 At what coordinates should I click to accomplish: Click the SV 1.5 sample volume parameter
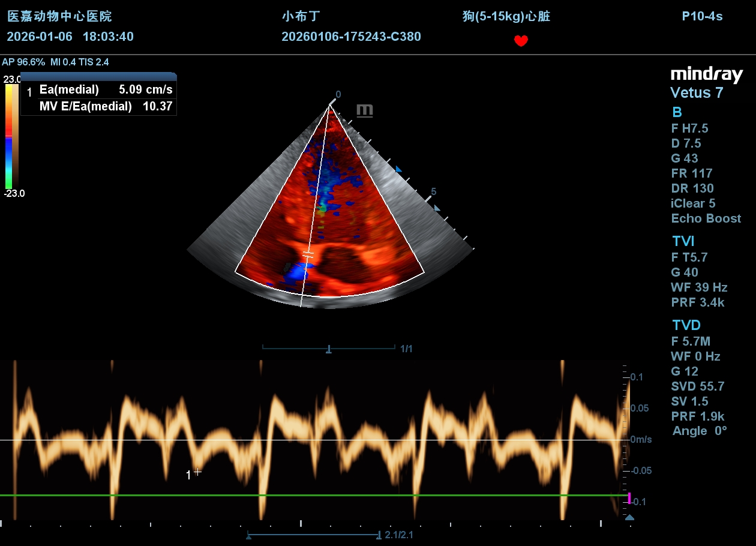pyautogui.click(x=689, y=401)
